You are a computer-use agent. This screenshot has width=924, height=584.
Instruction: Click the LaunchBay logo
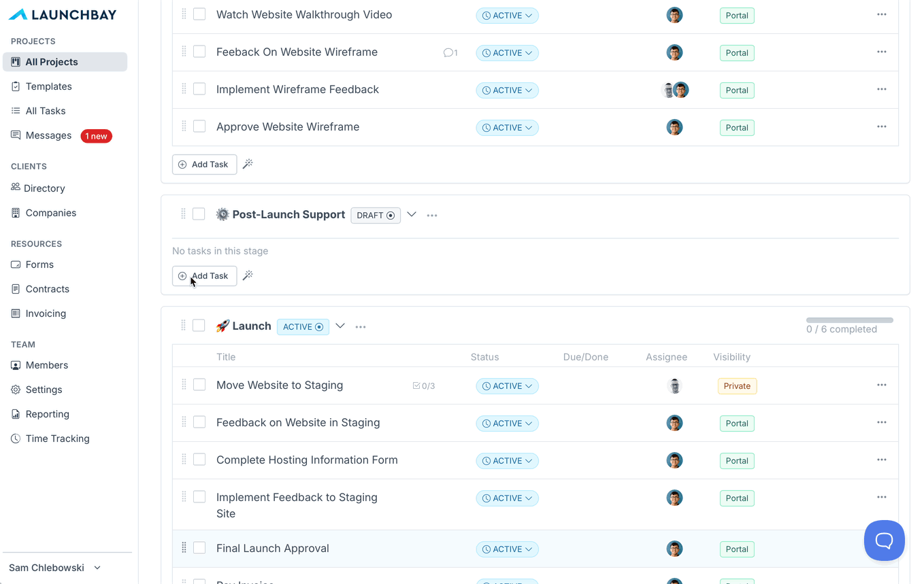pos(63,14)
